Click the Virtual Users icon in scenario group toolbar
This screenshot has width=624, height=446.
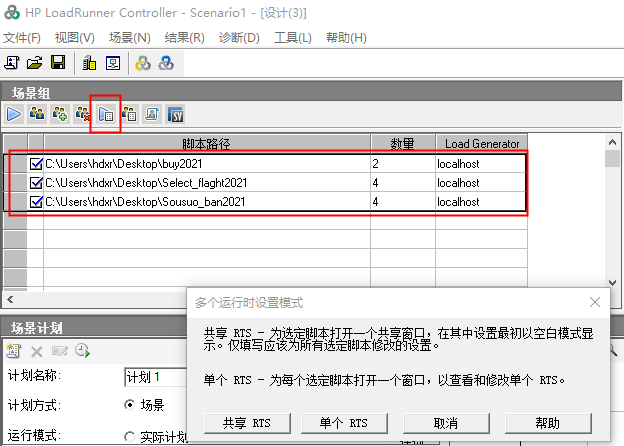(x=37, y=114)
